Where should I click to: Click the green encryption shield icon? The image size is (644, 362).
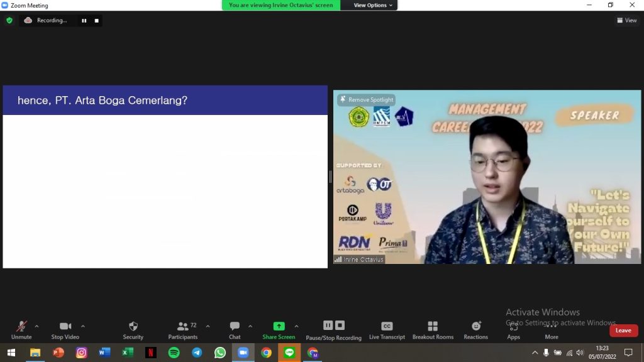click(x=9, y=20)
